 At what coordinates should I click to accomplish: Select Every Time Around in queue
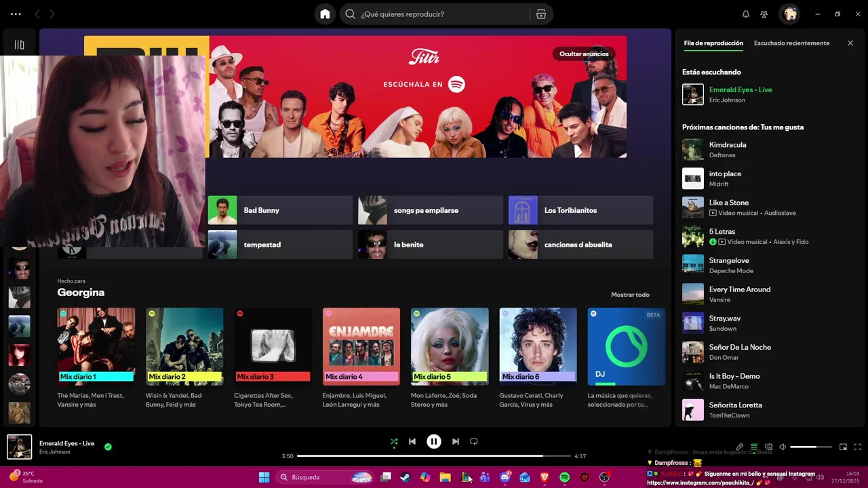point(769,294)
